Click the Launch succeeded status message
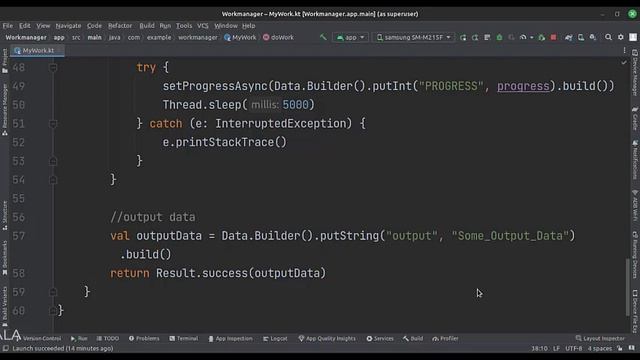The width and height of the screenshot is (640, 360). (63, 348)
